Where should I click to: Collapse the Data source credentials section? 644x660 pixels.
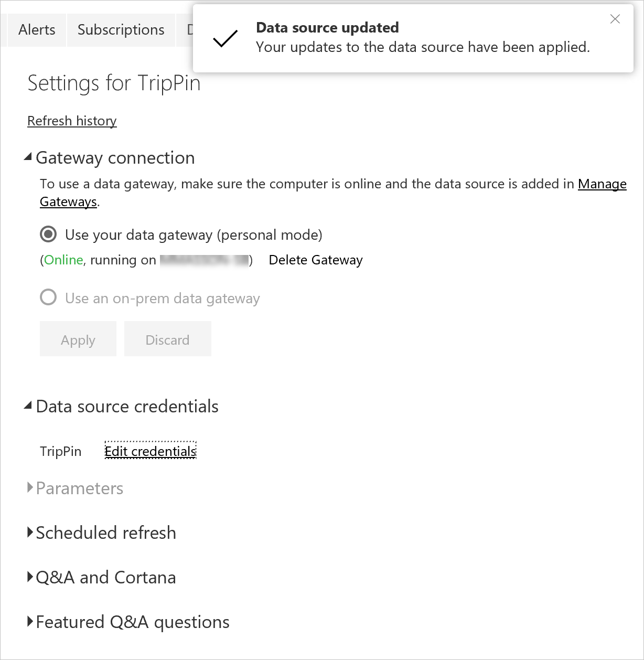pos(29,405)
